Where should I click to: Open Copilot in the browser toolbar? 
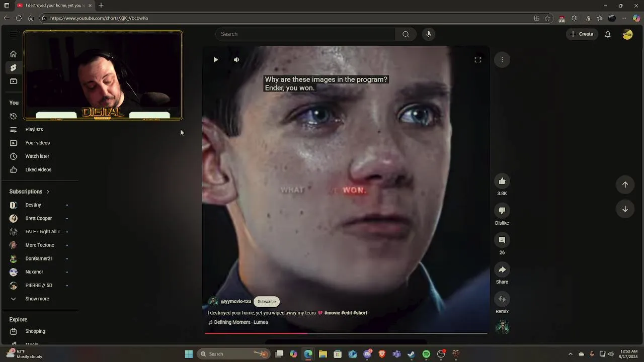coord(636,18)
